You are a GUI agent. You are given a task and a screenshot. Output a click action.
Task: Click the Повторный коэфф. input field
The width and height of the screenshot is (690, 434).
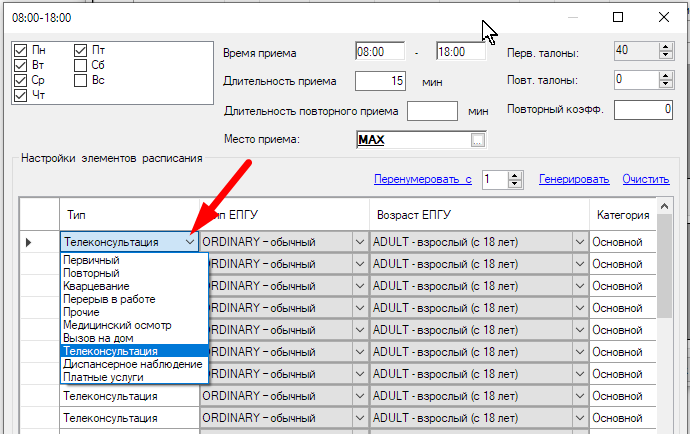pyautogui.click(x=643, y=110)
